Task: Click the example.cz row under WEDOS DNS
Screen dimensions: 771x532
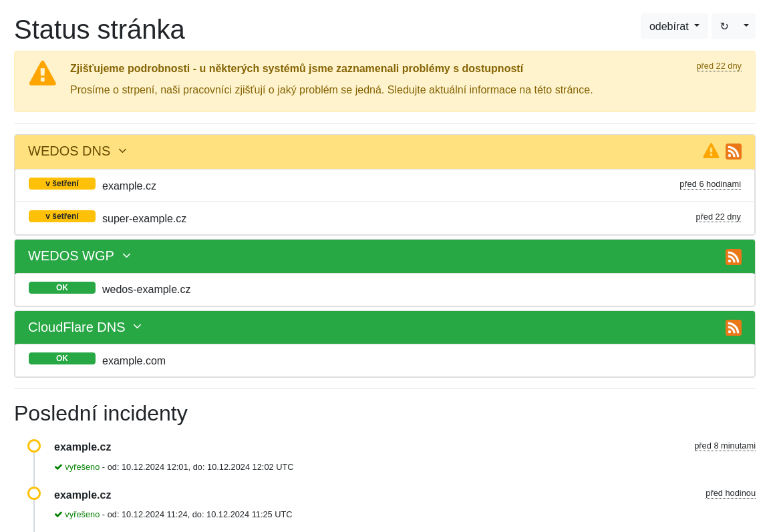Action: (x=129, y=186)
